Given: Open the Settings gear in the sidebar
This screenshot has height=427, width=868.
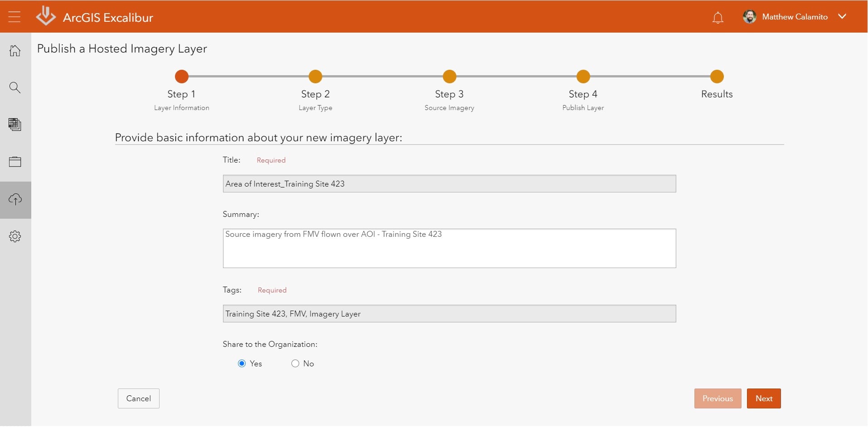Looking at the screenshot, I should click(15, 236).
